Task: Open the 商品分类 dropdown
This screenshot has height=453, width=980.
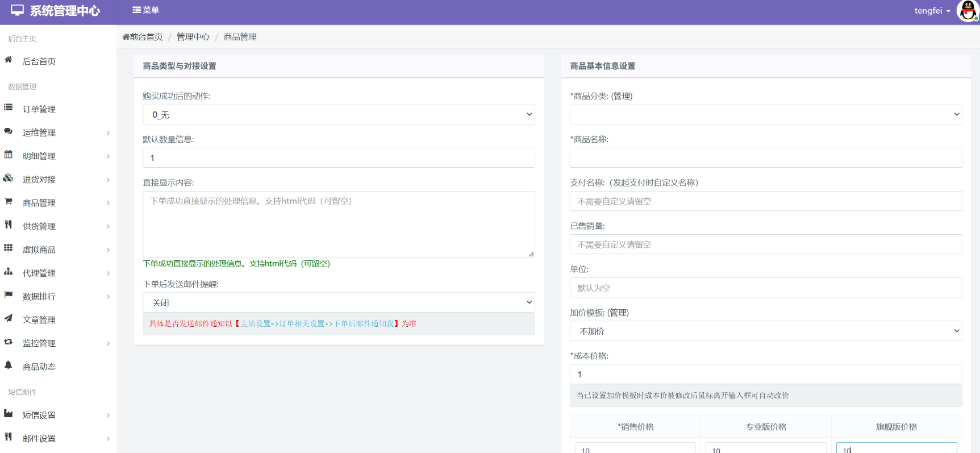Action: [765, 115]
